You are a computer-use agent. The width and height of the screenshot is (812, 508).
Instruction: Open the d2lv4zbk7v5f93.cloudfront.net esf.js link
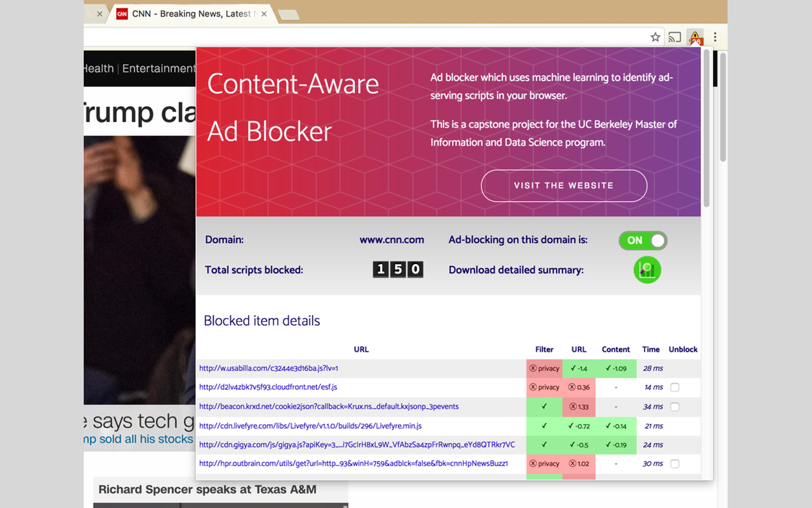[x=268, y=387]
